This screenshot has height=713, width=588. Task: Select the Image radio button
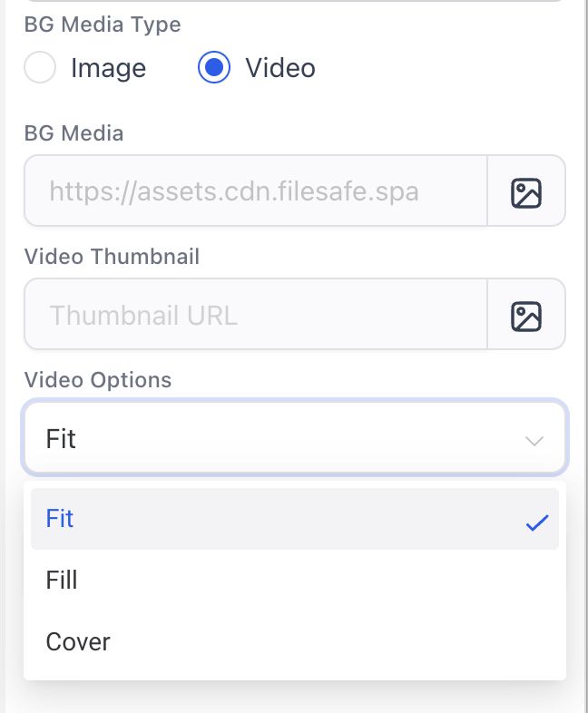[x=40, y=68]
